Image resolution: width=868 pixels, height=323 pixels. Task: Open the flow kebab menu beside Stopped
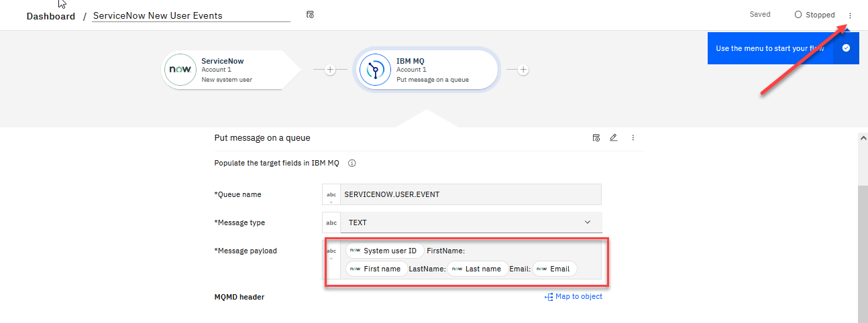[x=850, y=15]
